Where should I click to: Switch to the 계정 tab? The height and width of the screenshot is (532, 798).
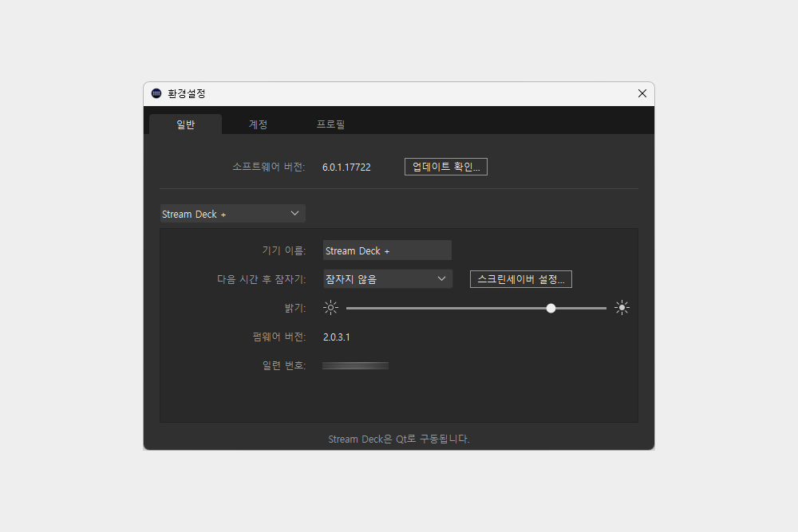point(258,124)
